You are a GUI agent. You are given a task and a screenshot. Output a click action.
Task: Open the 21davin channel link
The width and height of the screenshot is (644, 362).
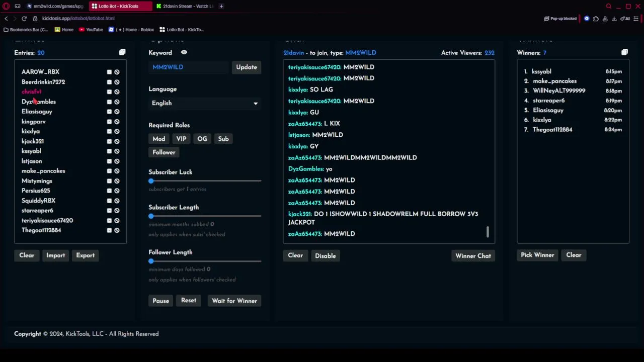coord(293,53)
